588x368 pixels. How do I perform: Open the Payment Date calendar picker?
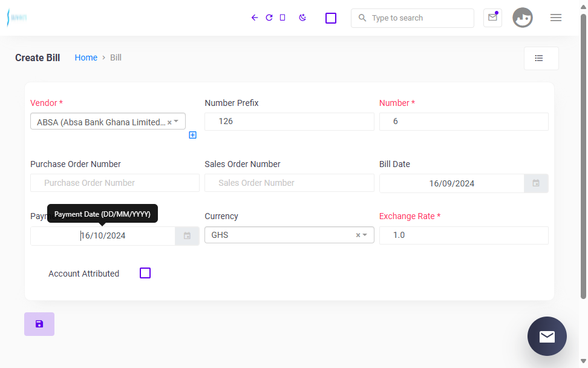click(x=187, y=235)
